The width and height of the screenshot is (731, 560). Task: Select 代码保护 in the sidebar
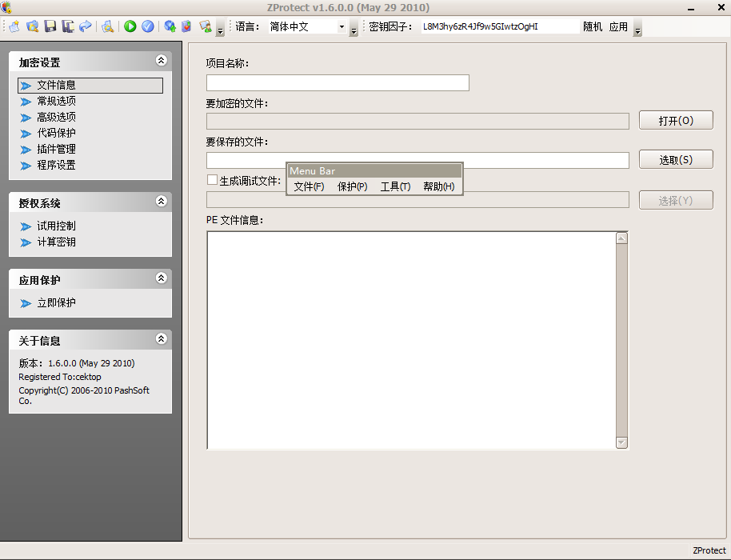click(56, 133)
